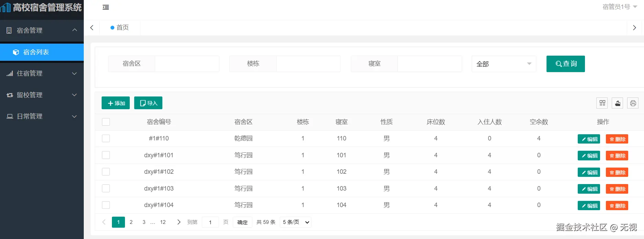
Task: Collapse the 宿舍管理 menu chevron
Action: point(74,30)
